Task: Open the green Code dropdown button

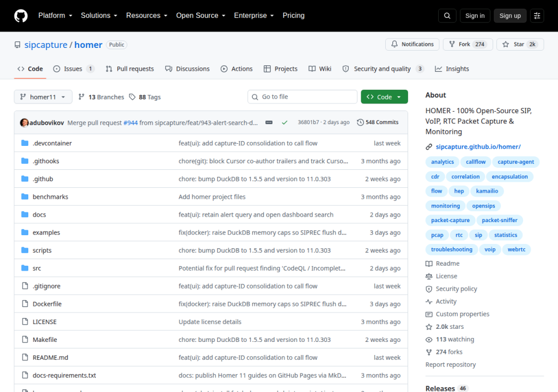Action: click(384, 97)
